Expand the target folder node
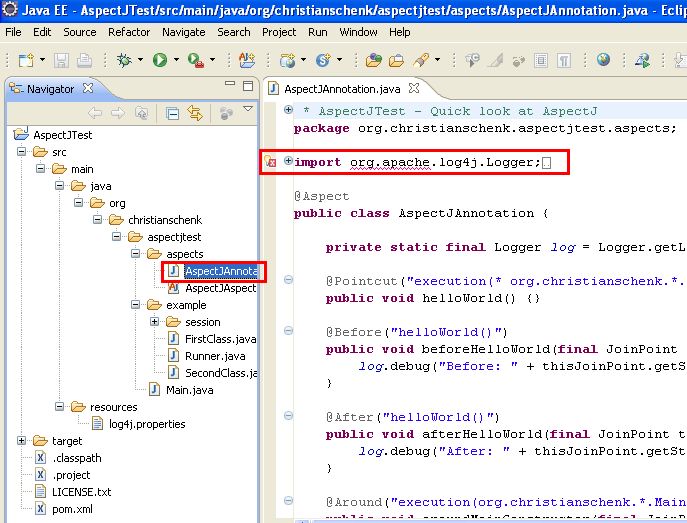 (x=21, y=441)
